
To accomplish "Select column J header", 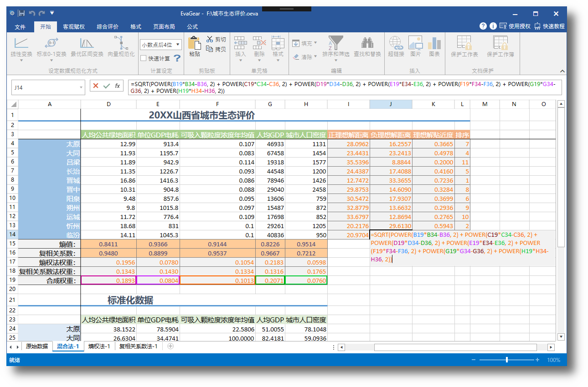I will [391, 104].
